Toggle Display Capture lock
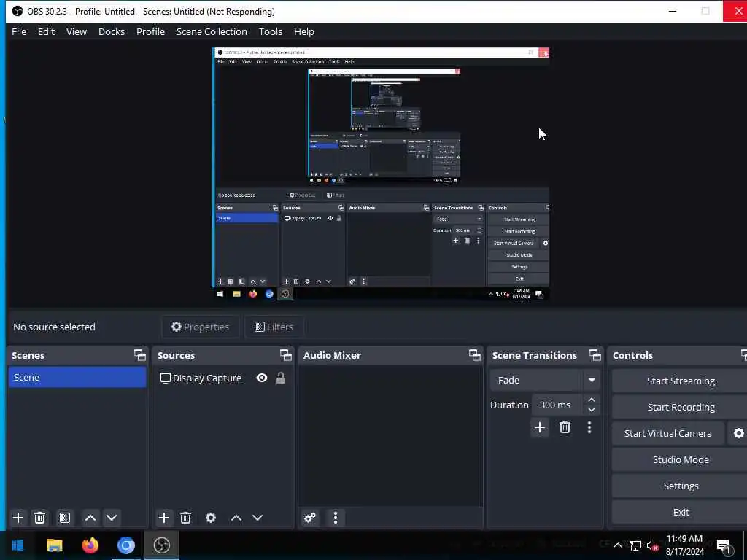The image size is (747, 560). point(281,378)
